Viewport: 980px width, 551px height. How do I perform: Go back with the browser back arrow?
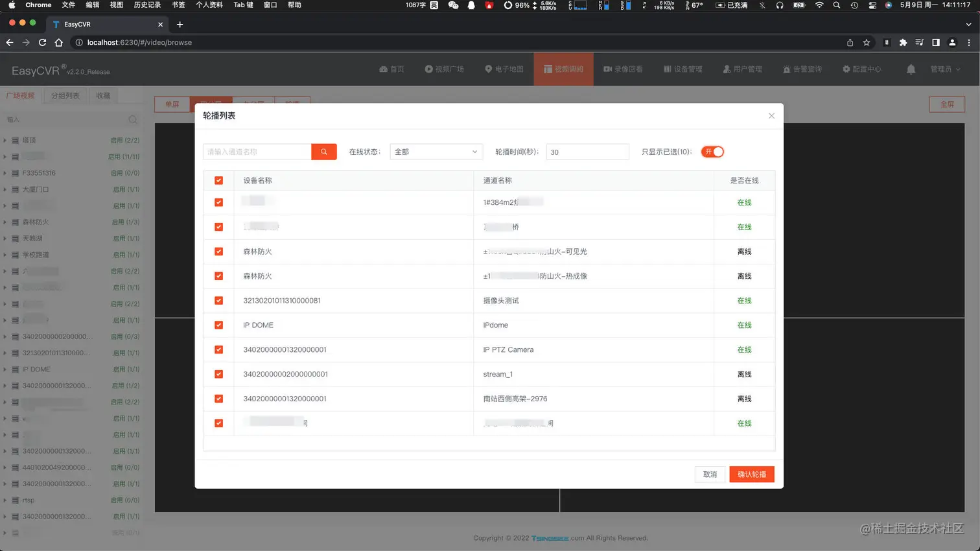click(10, 43)
